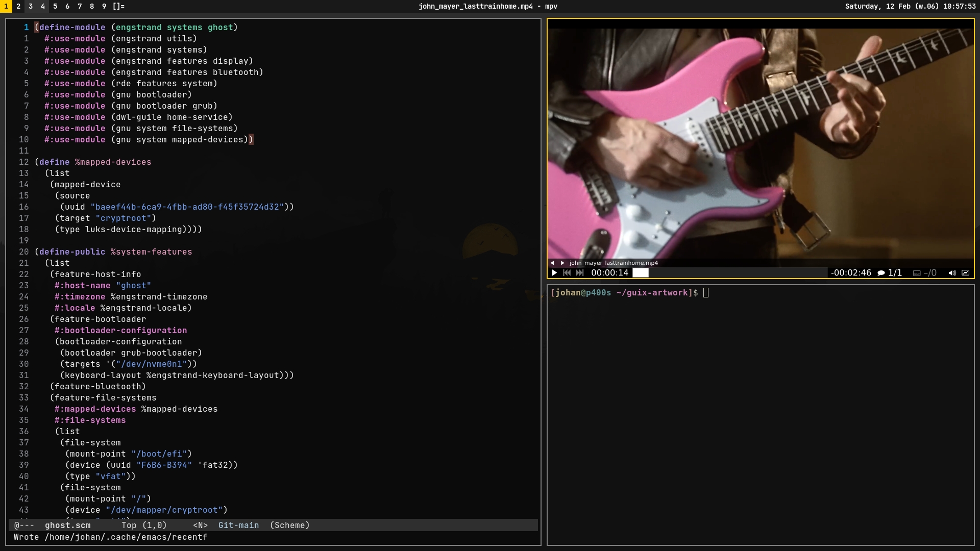Cycle subtitle track -/0 icon
This screenshot has width=980, height=551.
(x=924, y=273)
